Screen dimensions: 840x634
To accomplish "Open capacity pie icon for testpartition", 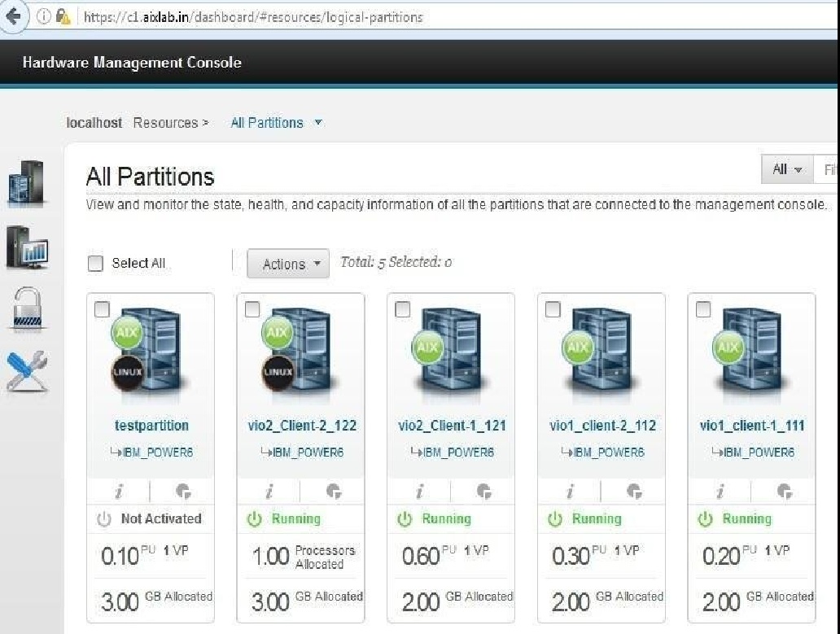I will tap(183, 491).
